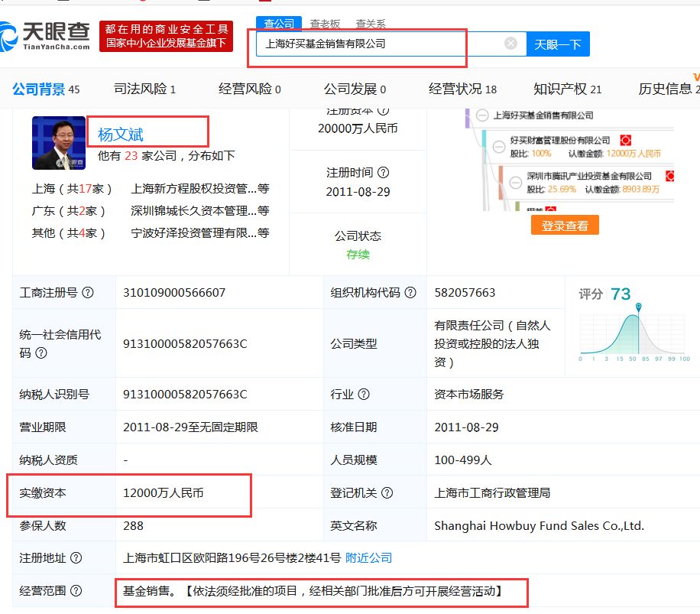The width and height of the screenshot is (700, 614).
Task: Click the TianYanCha logo
Action: coord(44,37)
